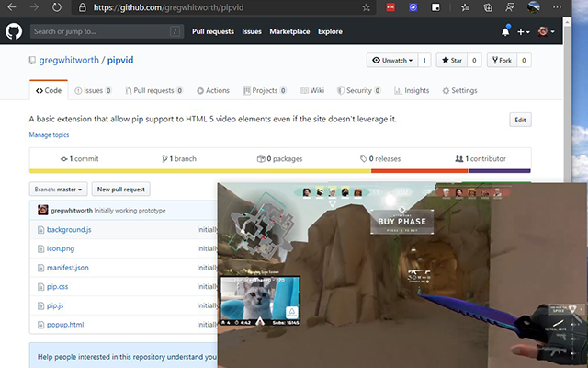588x368 pixels.
Task: Open Issues in GitHub header
Action: [x=252, y=31]
